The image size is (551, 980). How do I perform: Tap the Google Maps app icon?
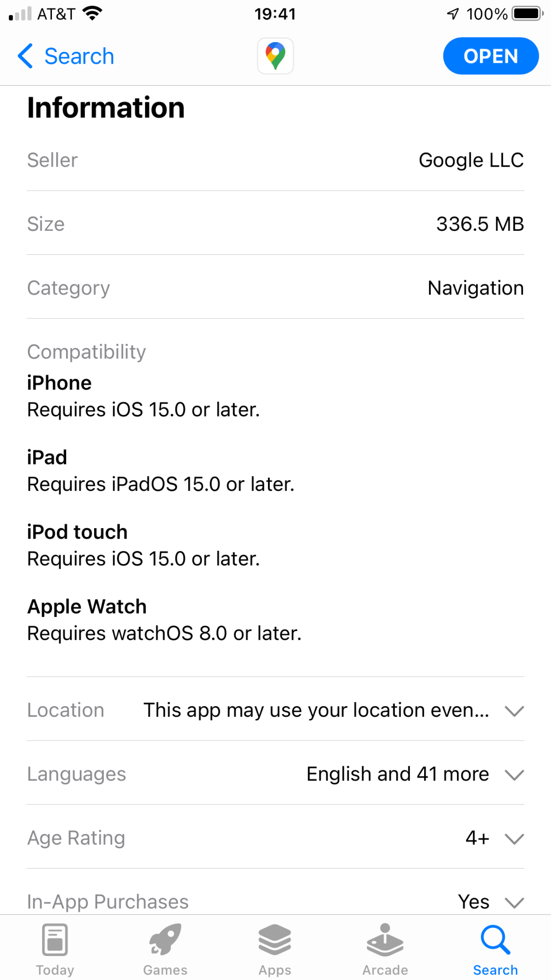pos(275,56)
